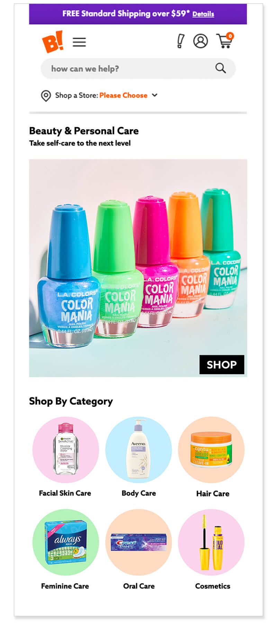
Task: Click the magnifying glass search icon
Action: click(x=221, y=68)
